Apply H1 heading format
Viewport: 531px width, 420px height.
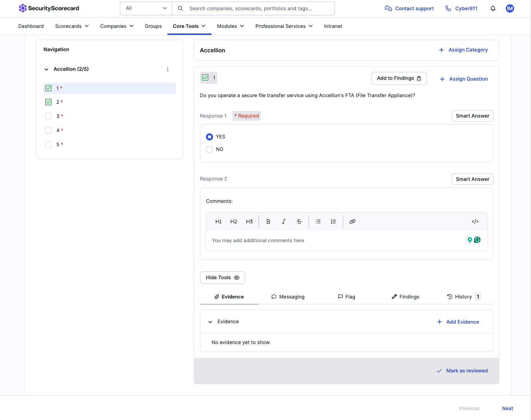pyautogui.click(x=219, y=221)
